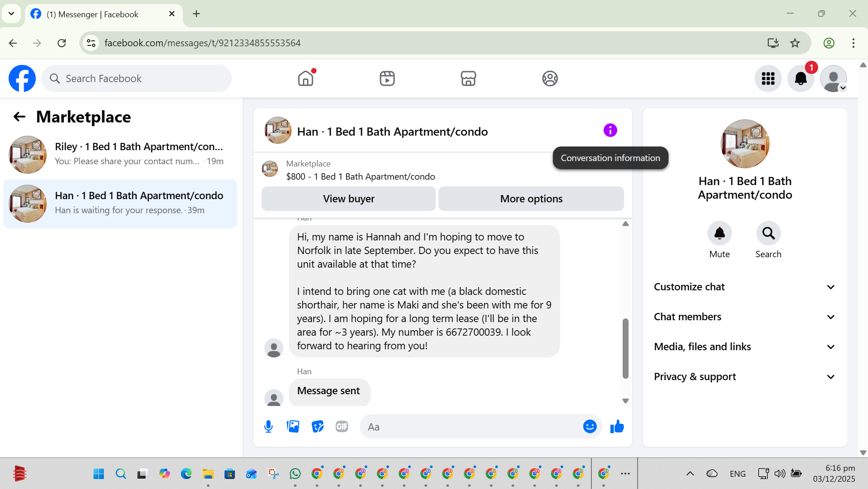Choose a sticker with the sticker icon

tap(317, 427)
